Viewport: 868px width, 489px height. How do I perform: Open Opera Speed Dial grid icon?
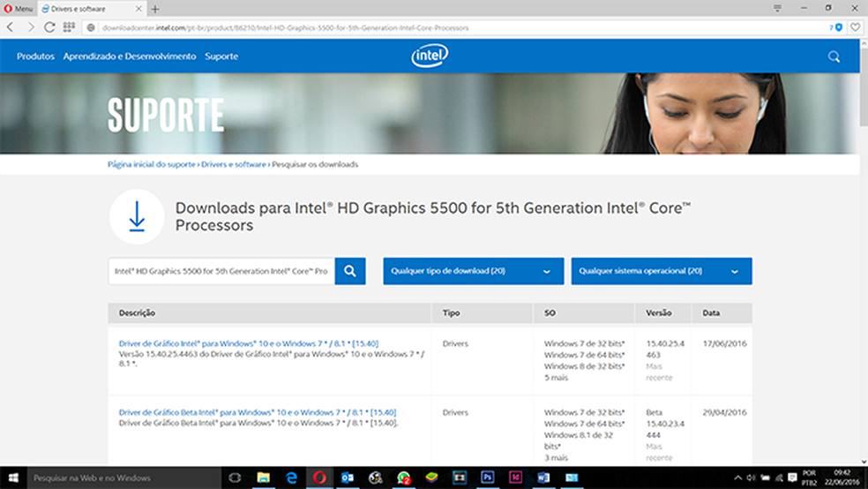(x=69, y=27)
